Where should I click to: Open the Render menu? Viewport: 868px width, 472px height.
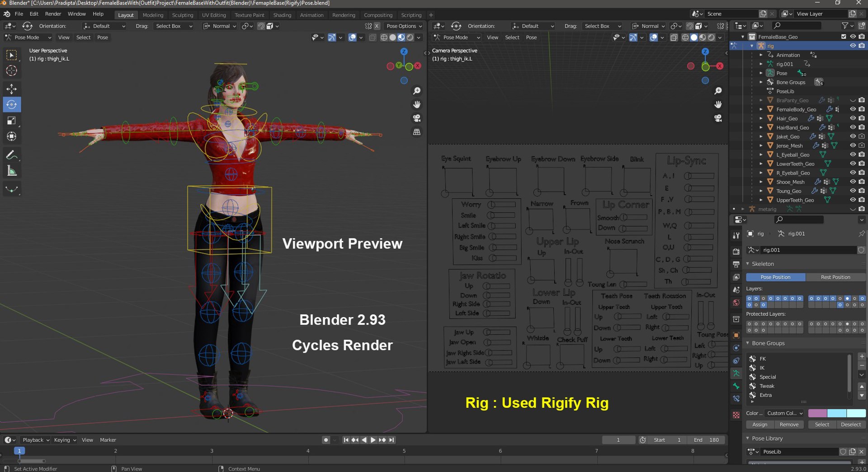53,14
